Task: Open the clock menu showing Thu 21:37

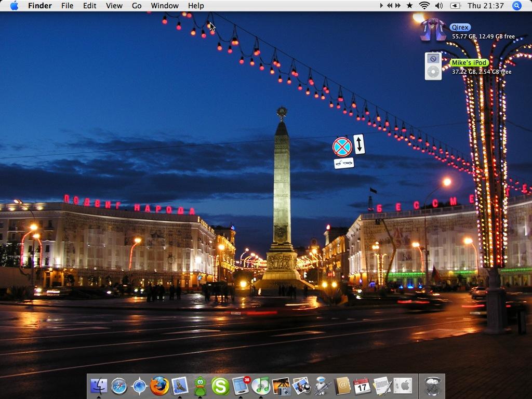Action: pos(486,6)
